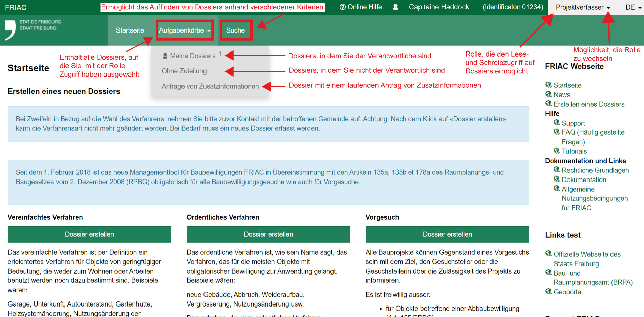Select Anfrage von Zusatzinformationen menu item
Screen dimensions: 644x317
[210, 86]
